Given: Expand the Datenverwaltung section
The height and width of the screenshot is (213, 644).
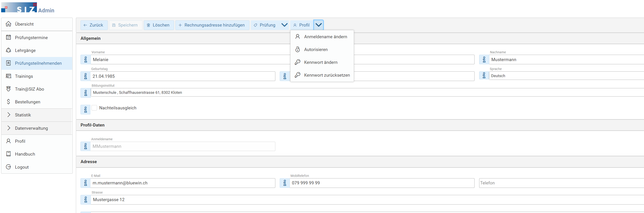Looking at the screenshot, I should pos(37,128).
